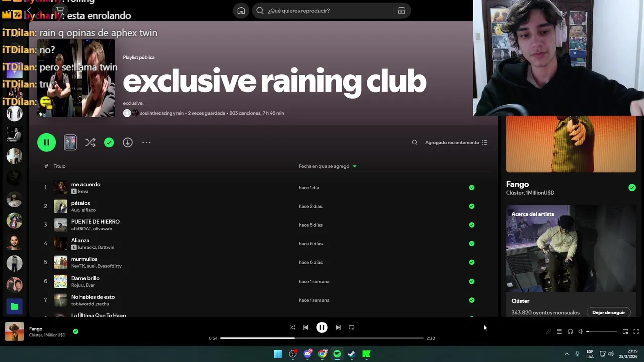The image size is (644, 362).
Task: Toggle saved check for "murmullos"
Action: point(472,262)
